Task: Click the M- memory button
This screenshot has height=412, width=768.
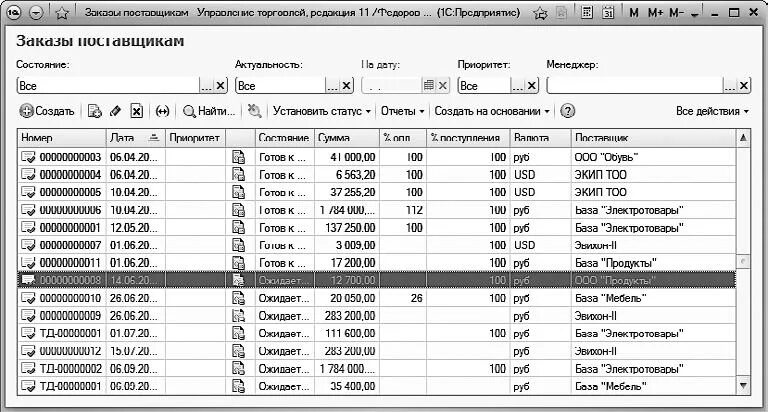Action: [x=676, y=13]
